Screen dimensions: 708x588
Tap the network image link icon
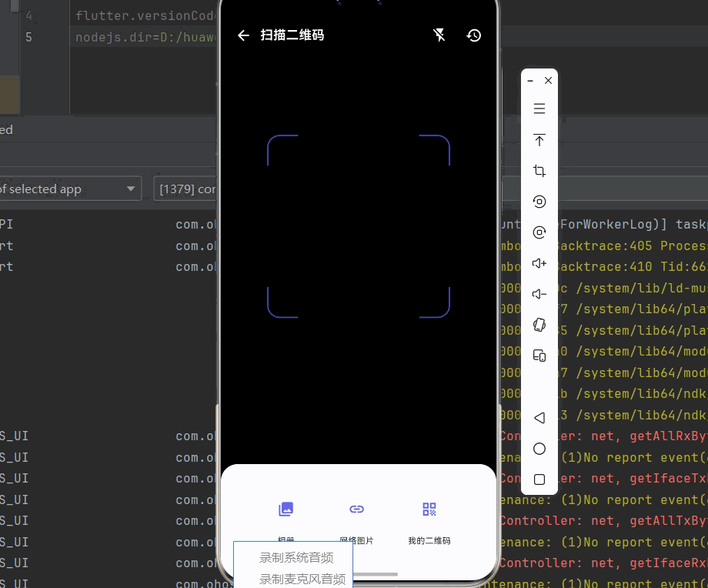[x=357, y=509]
